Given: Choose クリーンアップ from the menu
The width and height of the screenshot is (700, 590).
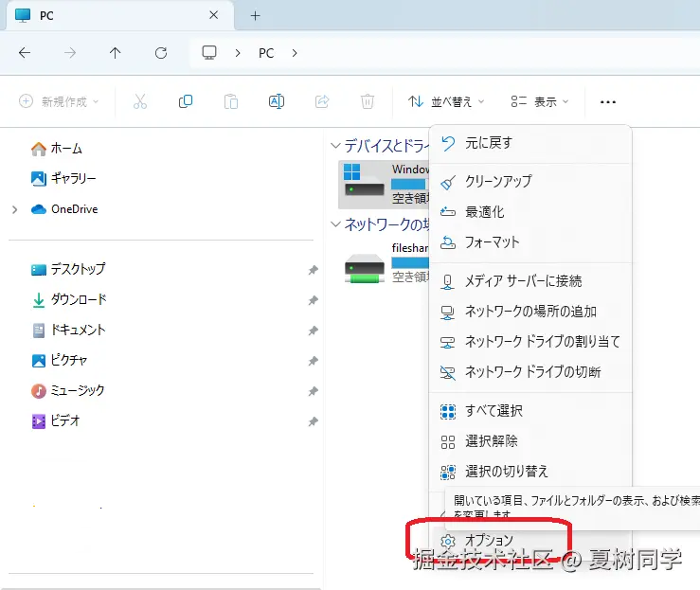Looking at the screenshot, I should click(x=530, y=181).
